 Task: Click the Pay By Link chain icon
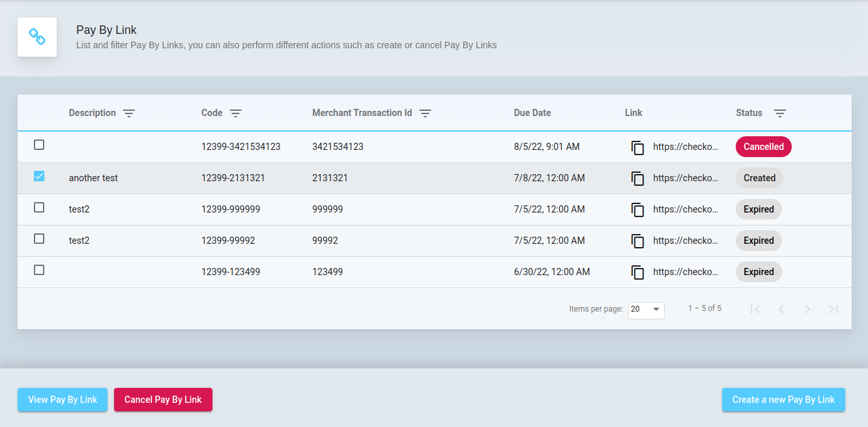point(37,37)
